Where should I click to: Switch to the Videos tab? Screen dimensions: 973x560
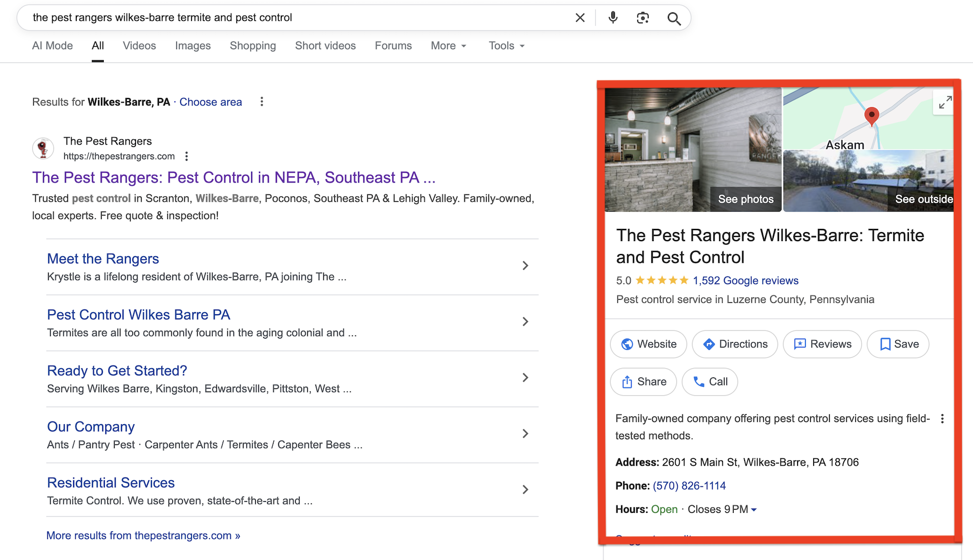[x=139, y=46]
